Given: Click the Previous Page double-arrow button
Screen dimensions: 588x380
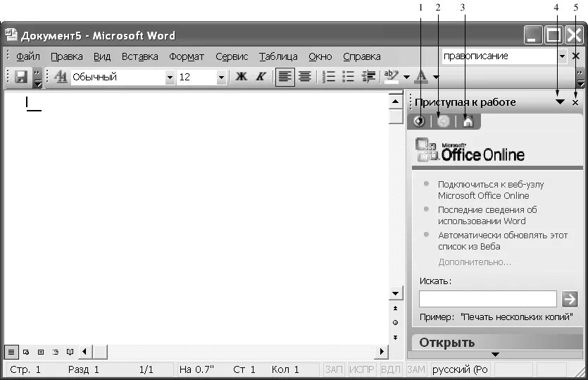Looking at the screenshot, I should pyautogui.click(x=395, y=308).
